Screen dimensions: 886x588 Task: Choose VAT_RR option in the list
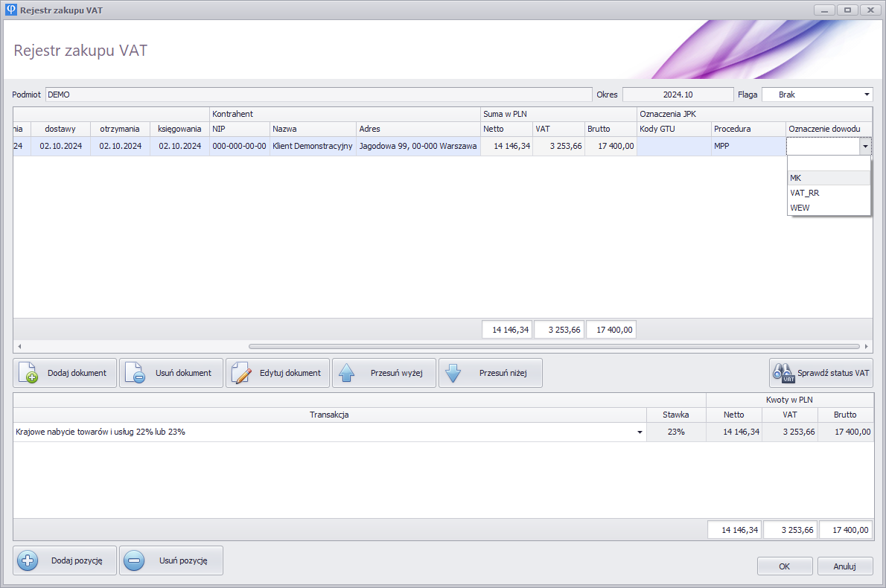[x=828, y=193]
